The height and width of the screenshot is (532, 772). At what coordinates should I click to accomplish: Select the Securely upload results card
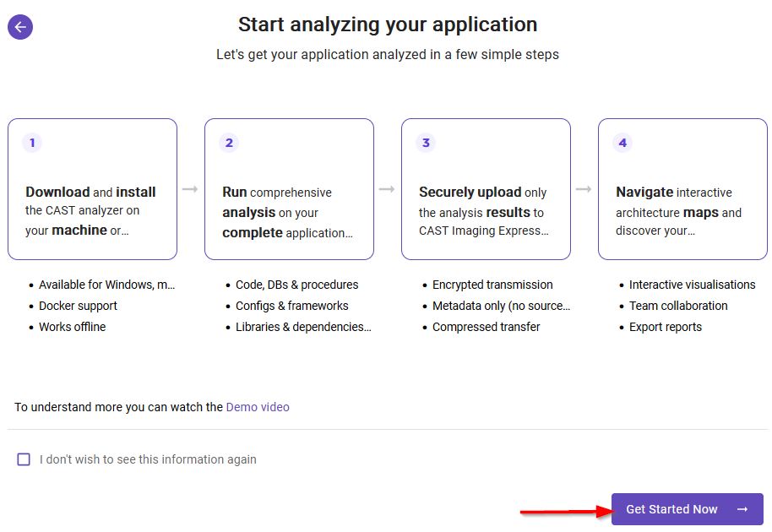click(x=486, y=189)
